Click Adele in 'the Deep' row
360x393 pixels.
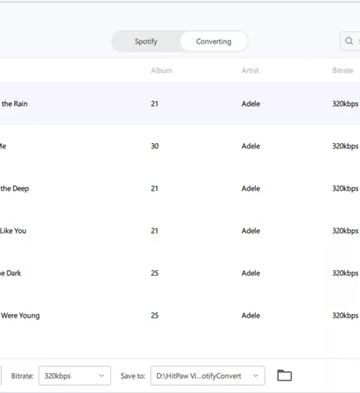pyautogui.click(x=251, y=188)
